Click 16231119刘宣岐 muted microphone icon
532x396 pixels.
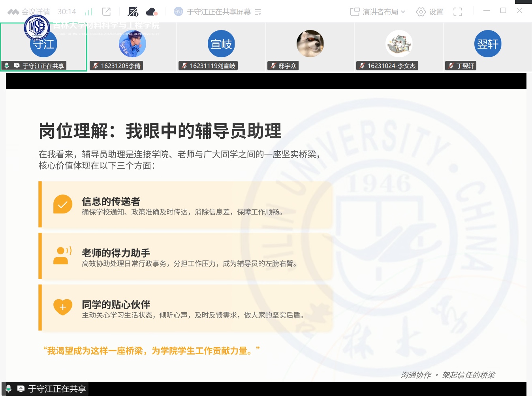tap(184, 66)
